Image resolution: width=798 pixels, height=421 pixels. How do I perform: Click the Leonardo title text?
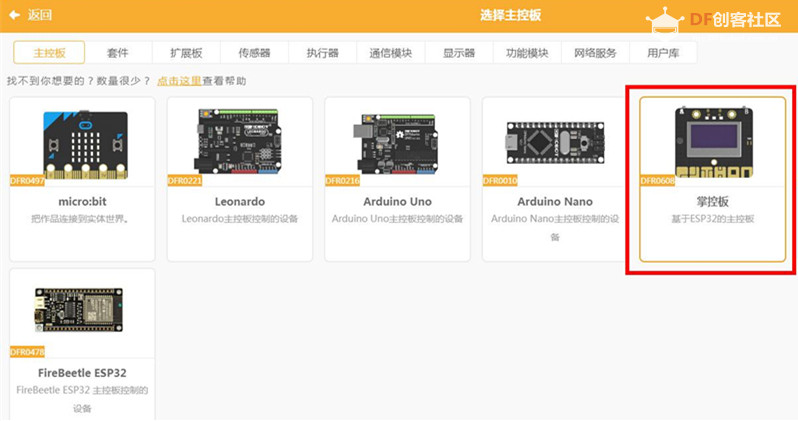[x=240, y=202]
